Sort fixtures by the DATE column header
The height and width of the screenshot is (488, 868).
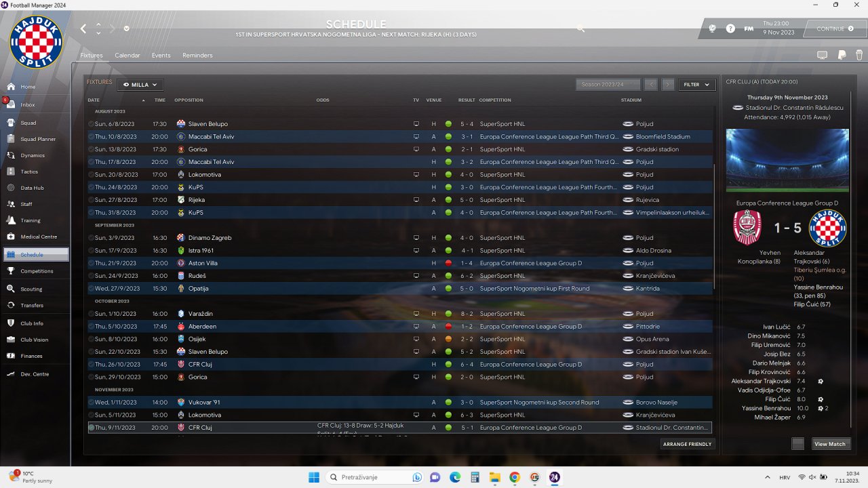tap(94, 100)
